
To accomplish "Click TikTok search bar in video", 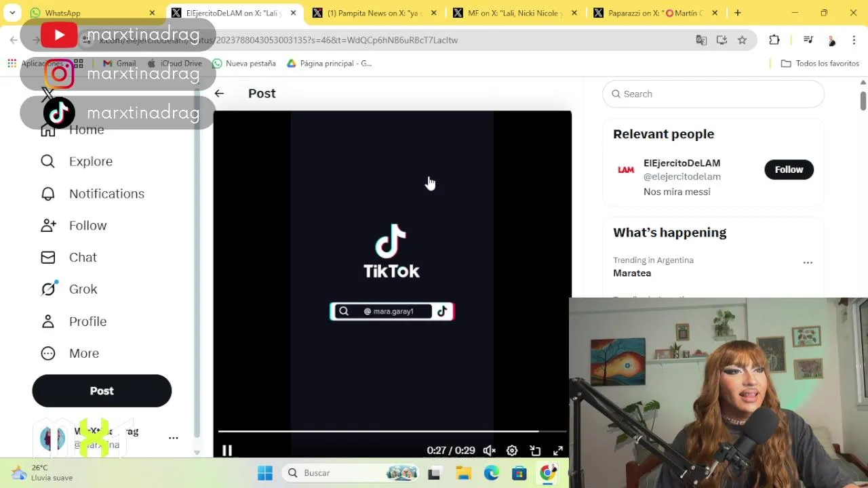I will point(391,312).
